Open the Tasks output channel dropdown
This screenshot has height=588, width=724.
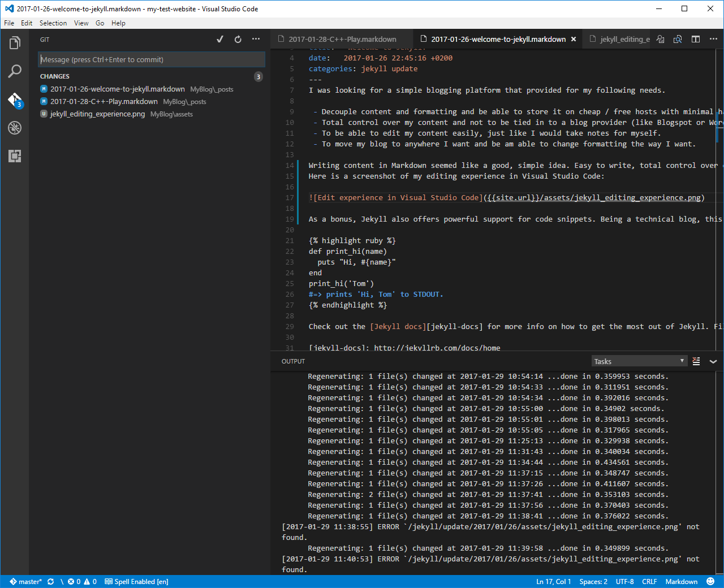pos(639,361)
